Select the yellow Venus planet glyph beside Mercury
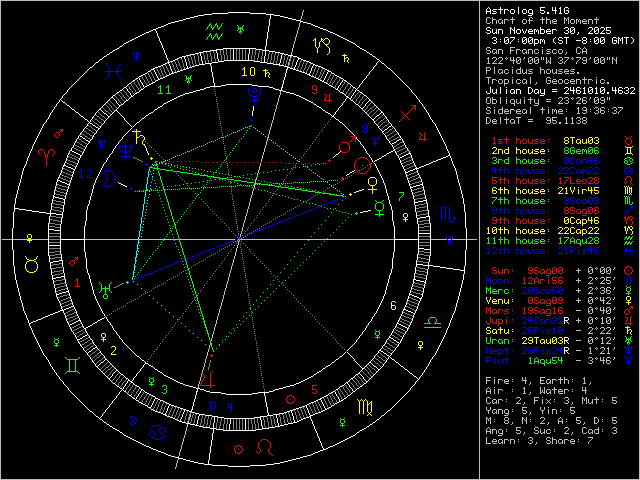 tap(372, 186)
